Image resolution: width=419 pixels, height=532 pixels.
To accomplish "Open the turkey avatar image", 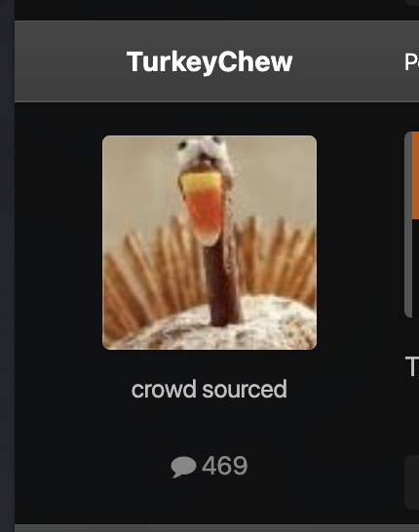I will coord(209,243).
